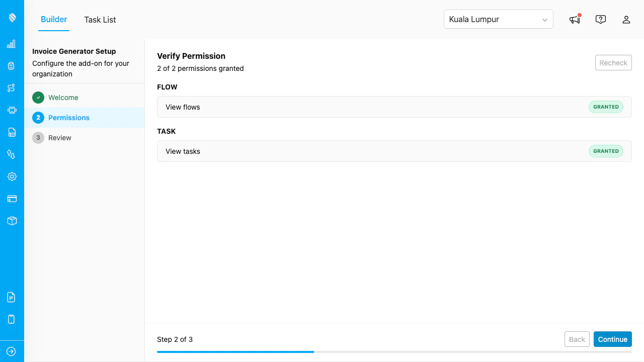Select the settings gear icon in sidebar
Screen dimensions: 644x362
(11, 176)
